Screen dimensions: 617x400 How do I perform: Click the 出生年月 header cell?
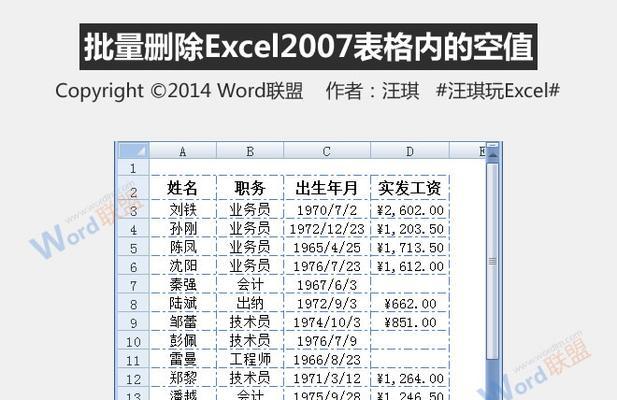click(327, 188)
